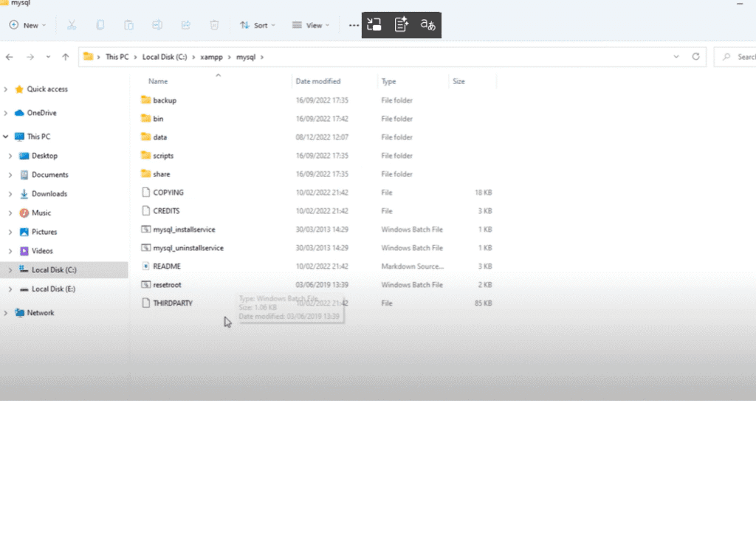Select Documents in navigation pane
The image size is (756, 541).
49,174
